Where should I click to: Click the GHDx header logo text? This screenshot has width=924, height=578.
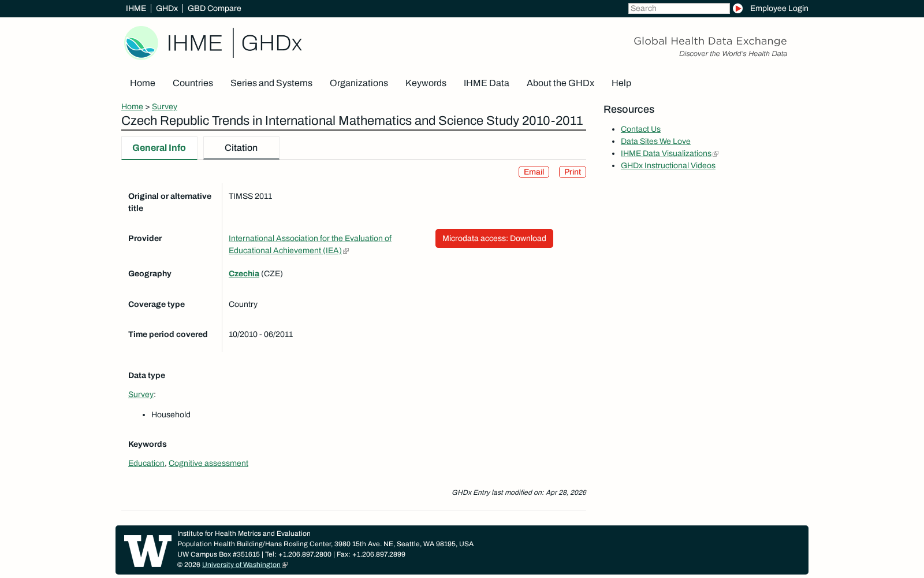click(x=271, y=43)
